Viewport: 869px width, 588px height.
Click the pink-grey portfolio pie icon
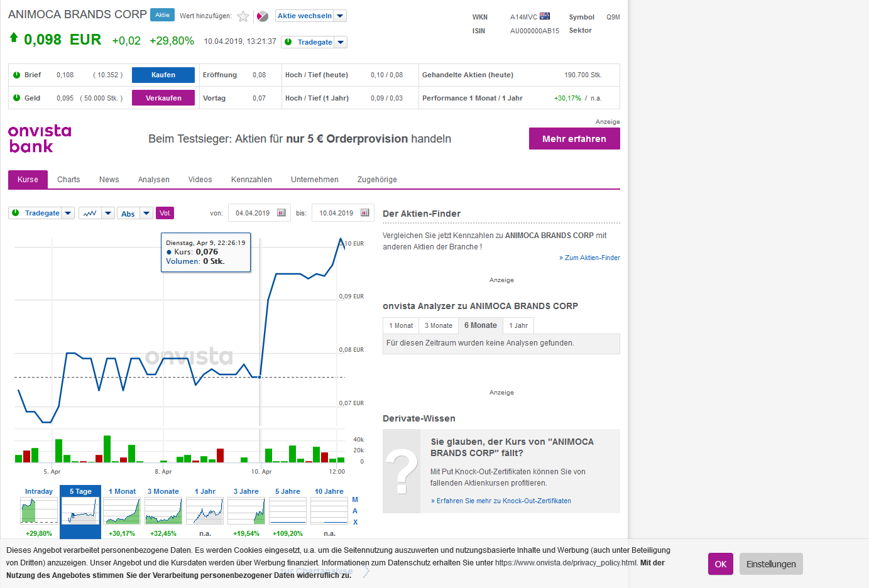pyautogui.click(x=263, y=16)
